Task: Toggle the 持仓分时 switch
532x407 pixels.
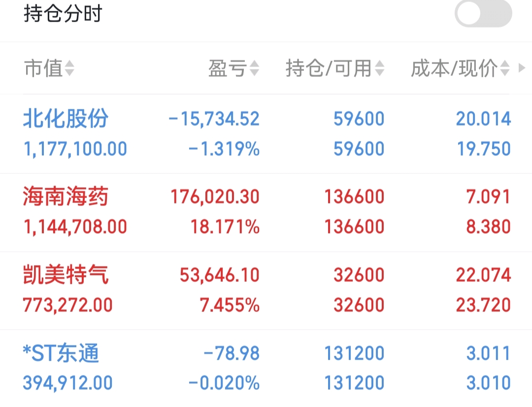Action: point(483,14)
